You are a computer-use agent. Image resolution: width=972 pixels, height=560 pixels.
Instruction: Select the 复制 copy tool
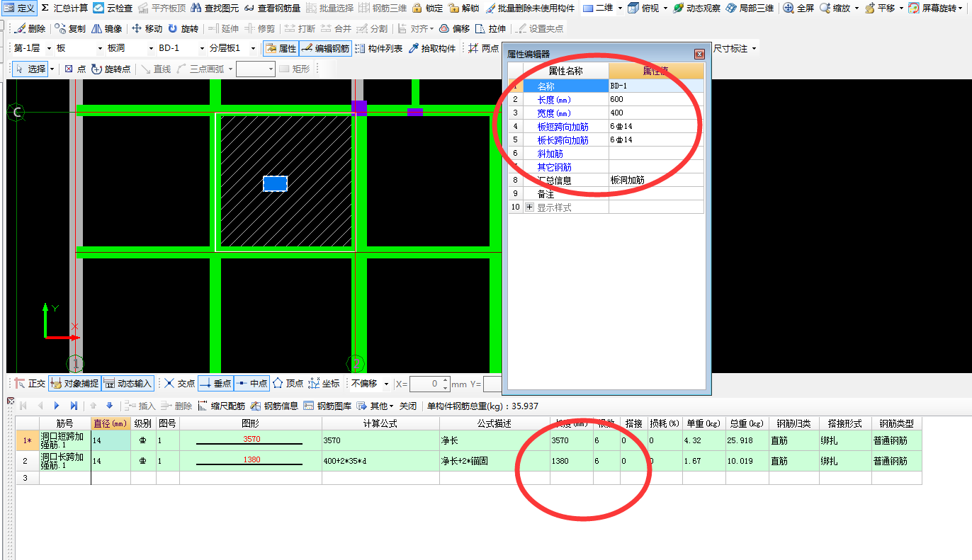pos(70,29)
